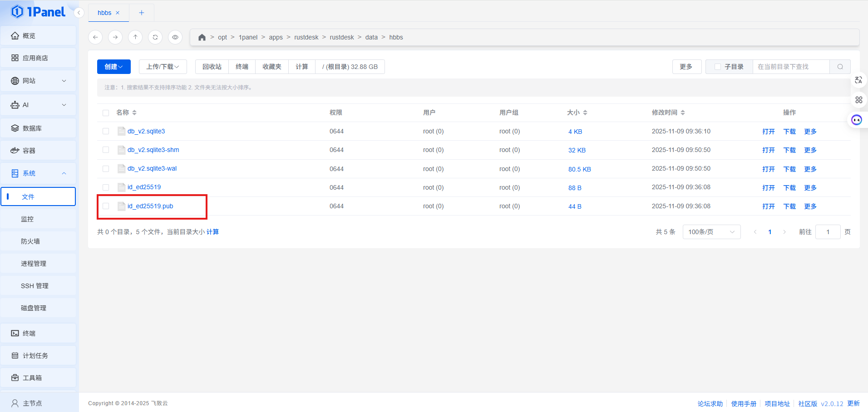Enable the 子目录 search checkbox

point(718,67)
